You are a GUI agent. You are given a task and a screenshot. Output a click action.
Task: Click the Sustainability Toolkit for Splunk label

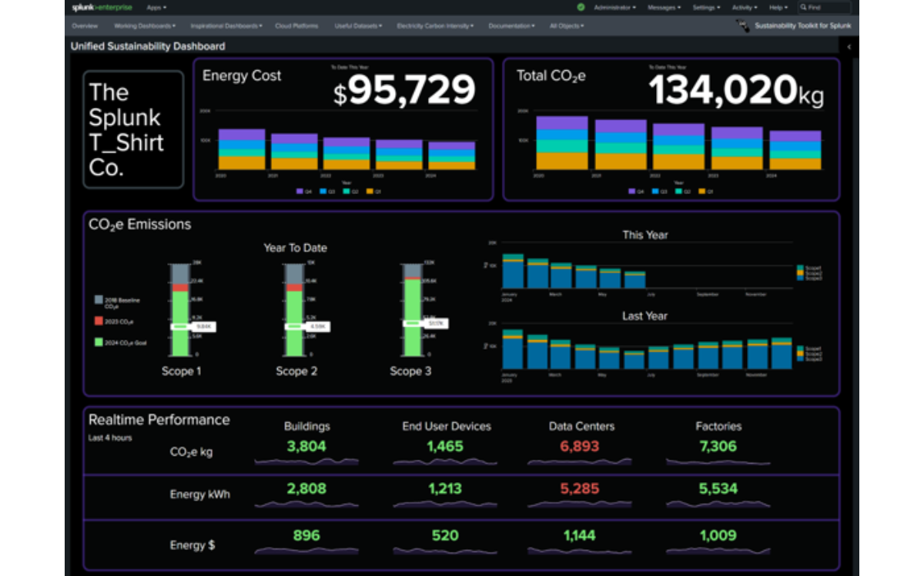[802, 25]
